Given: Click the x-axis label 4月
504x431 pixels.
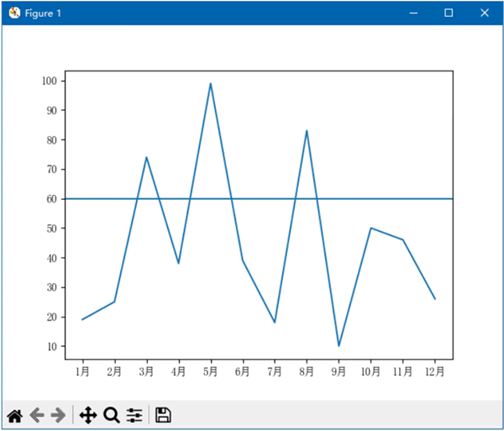Looking at the screenshot, I should (x=179, y=371).
